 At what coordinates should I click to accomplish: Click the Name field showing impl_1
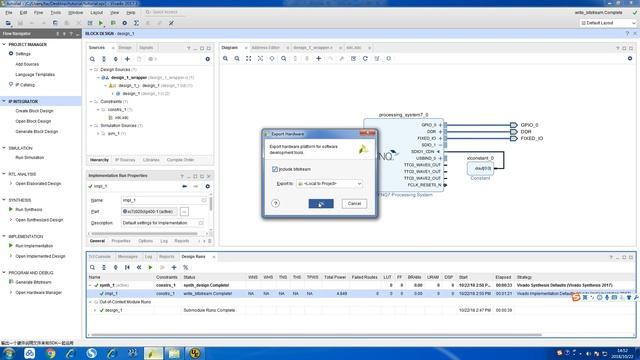[x=164, y=200]
